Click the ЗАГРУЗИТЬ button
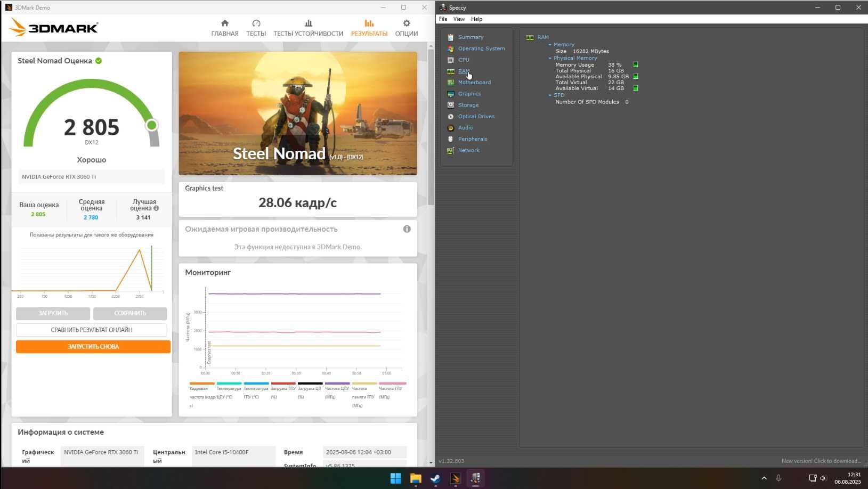868x489 pixels. click(x=53, y=313)
